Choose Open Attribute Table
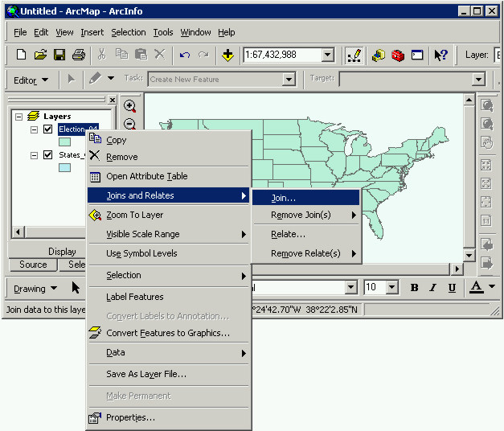Image resolution: width=504 pixels, height=431 pixels. pos(168,176)
